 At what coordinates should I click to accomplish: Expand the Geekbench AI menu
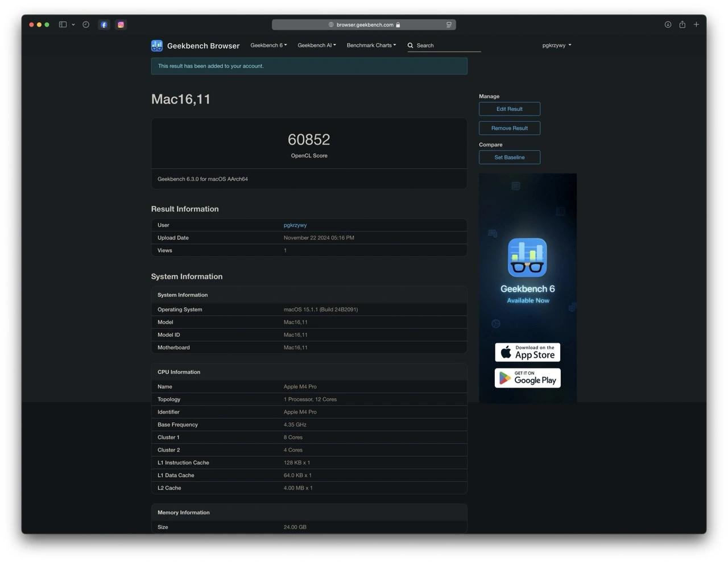pyautogui.click(x=317, y=45)
